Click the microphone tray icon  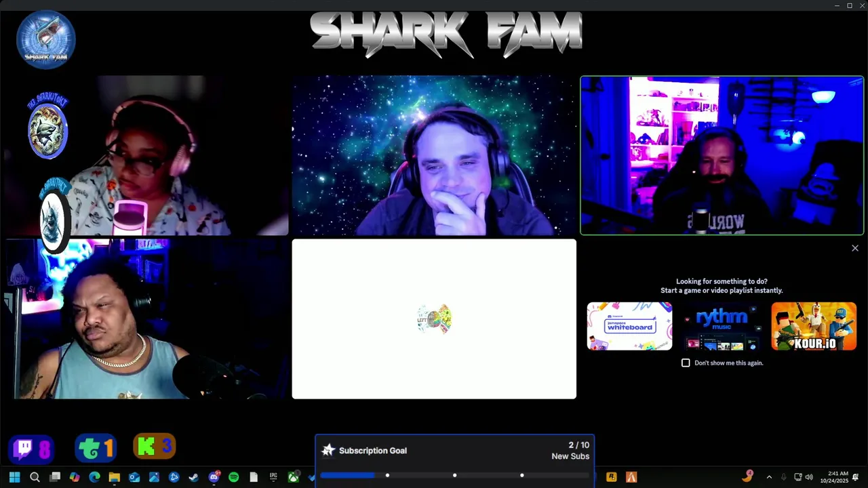click(783, 477)
